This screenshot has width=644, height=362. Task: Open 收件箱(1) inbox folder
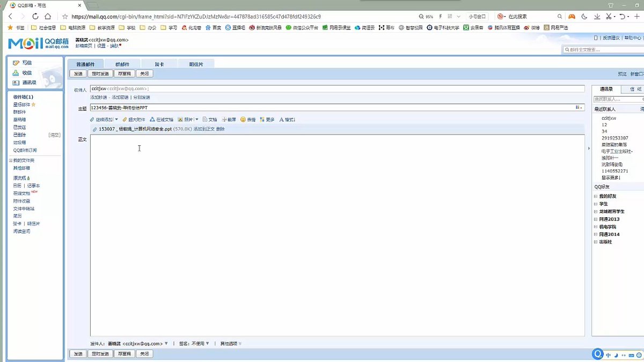tap(23, 97)
